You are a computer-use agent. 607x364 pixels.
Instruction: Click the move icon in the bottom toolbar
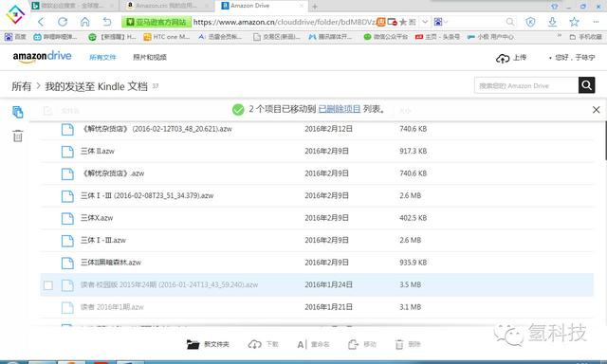tap(353, 344)
